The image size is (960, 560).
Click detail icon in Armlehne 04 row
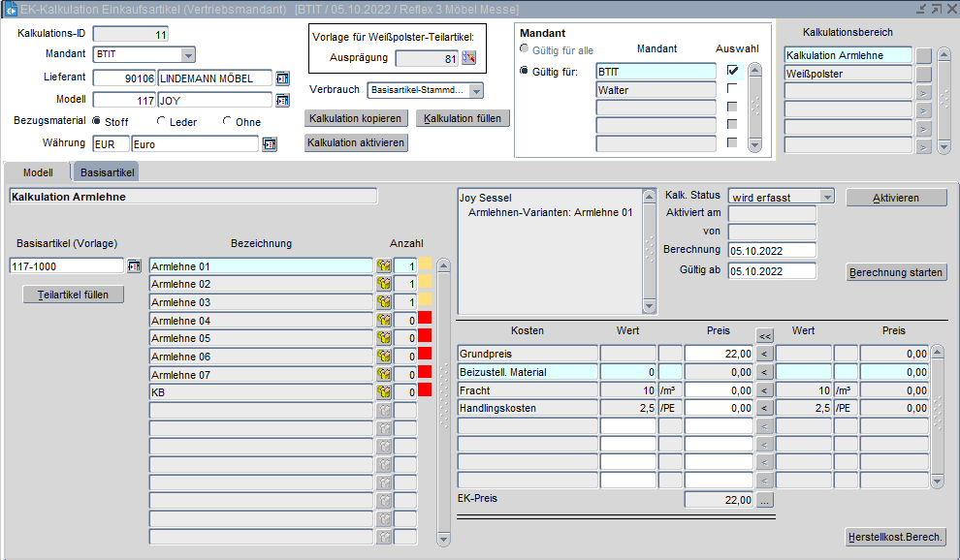coord(384,321)
